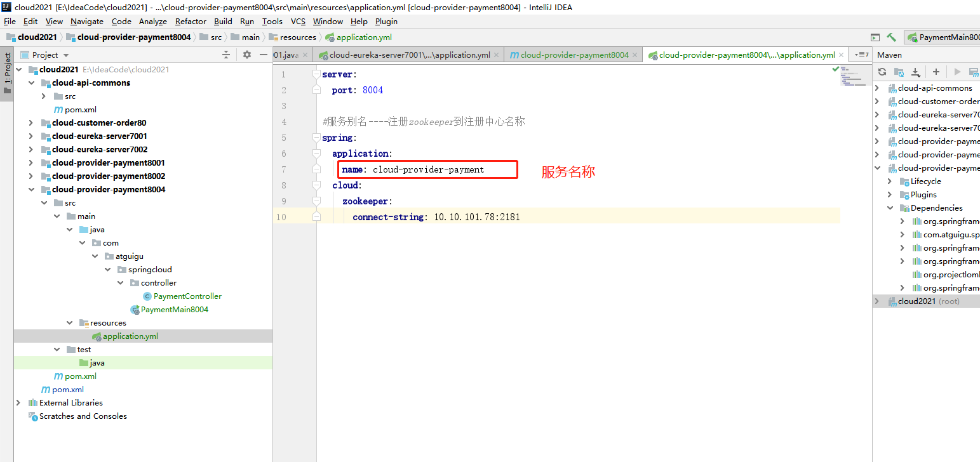Collapse all in the Project panel

[x=225, y=55]
